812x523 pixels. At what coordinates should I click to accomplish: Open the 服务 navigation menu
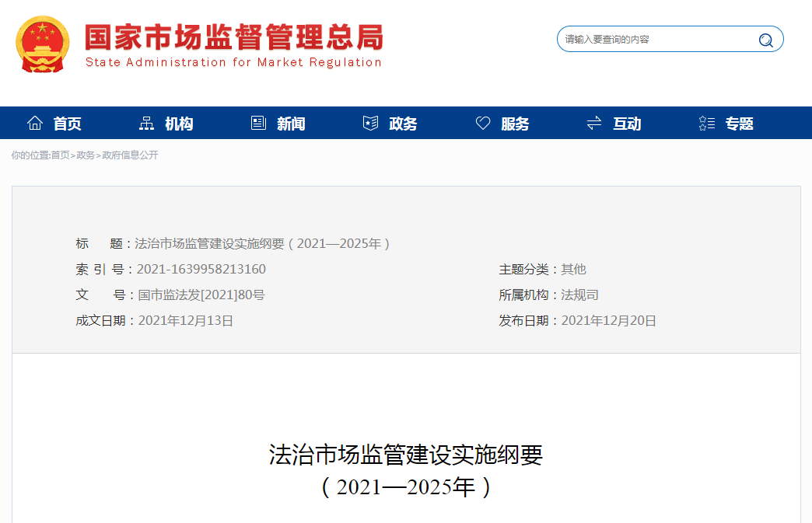tap(514, 123)
